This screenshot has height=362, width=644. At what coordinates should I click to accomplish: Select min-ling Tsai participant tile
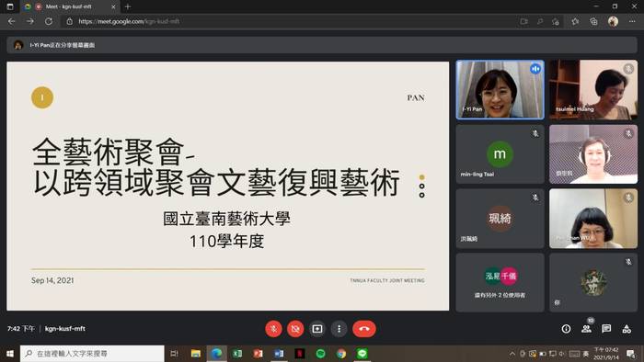point(500,154)
